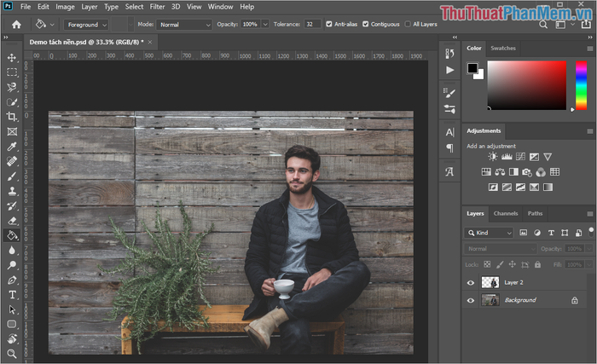Open the Layers panel menu

(590, 214)
